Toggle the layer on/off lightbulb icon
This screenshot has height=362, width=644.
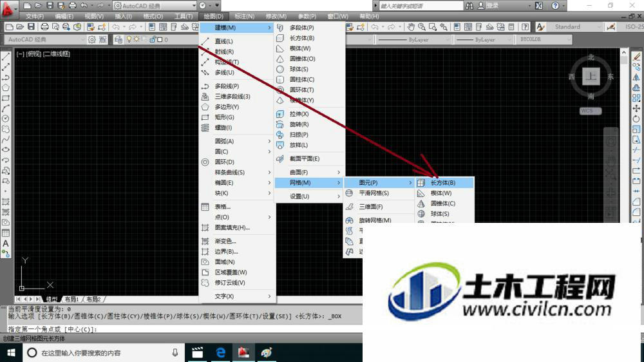tap(129, 39)
